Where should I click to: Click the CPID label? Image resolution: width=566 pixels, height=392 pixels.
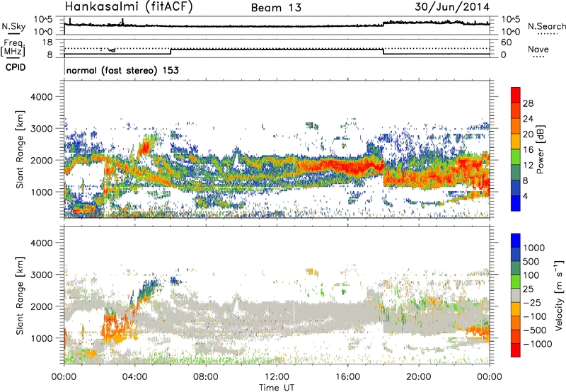[16, 67]
